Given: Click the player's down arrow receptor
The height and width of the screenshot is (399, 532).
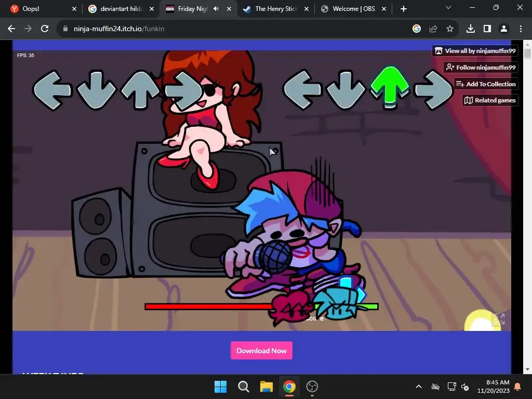Looking at the screenshot, I should pos(345,89).
